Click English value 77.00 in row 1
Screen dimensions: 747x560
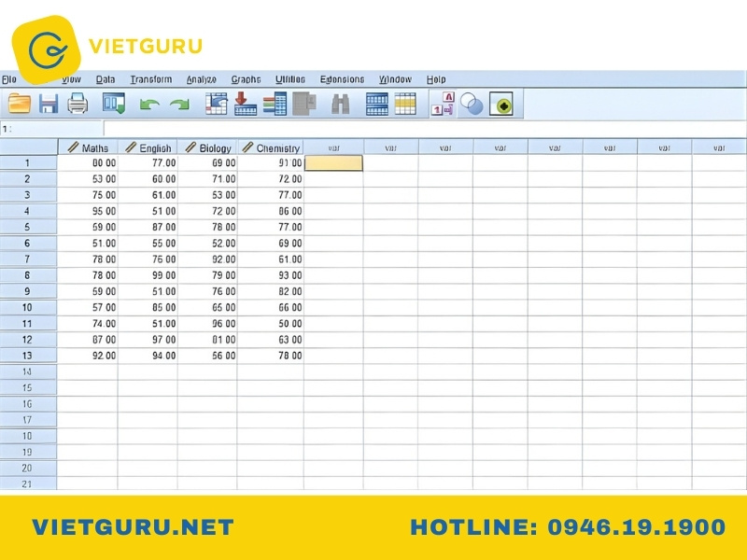pyautogui.click(x=148, y=162)
